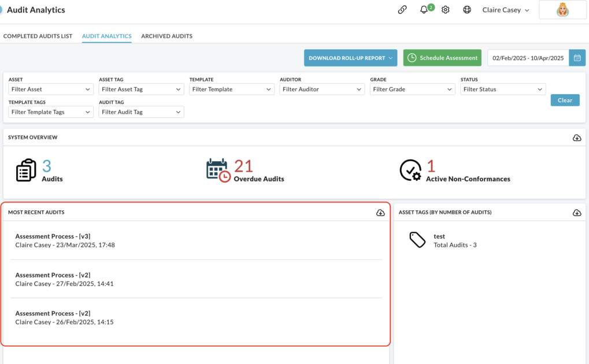The width and height of the screenshot is (589, 364).
Task: Open Download Roll-Up Report dropdown
Action: pyautogui.click(x=350, y=58)
